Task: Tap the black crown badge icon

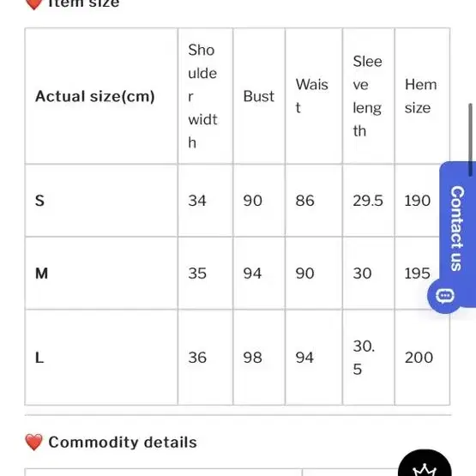Action: tap(425, 463)
